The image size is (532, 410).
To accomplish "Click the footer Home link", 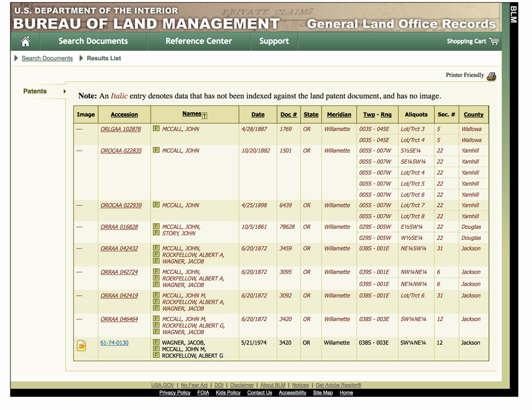I will click(x=346, y=393).
